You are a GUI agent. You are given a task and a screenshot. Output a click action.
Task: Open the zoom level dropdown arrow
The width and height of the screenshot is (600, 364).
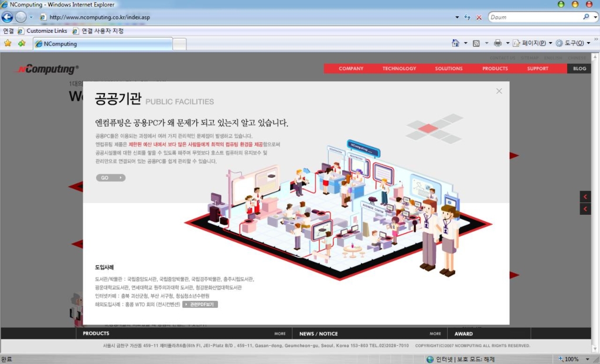point(588,359)
